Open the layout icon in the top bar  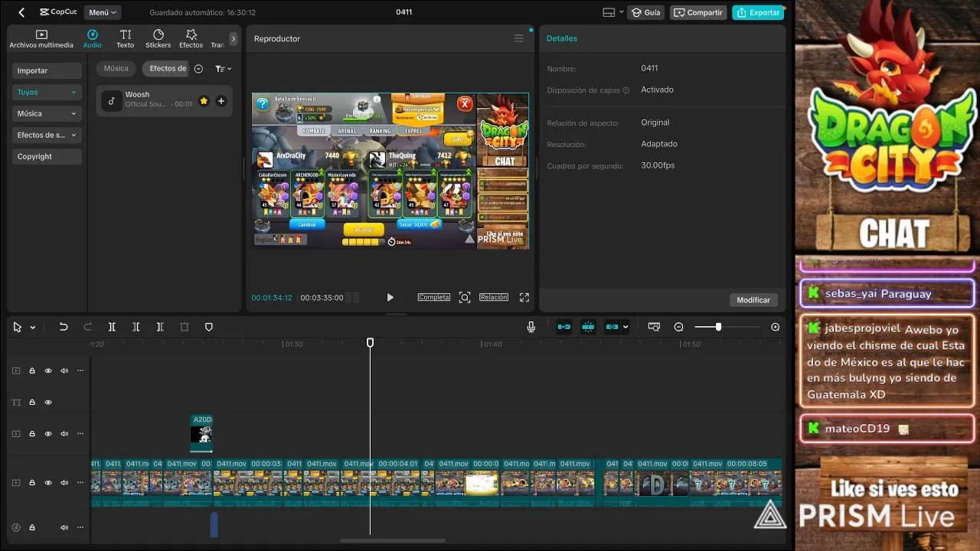tap(609, 12)
